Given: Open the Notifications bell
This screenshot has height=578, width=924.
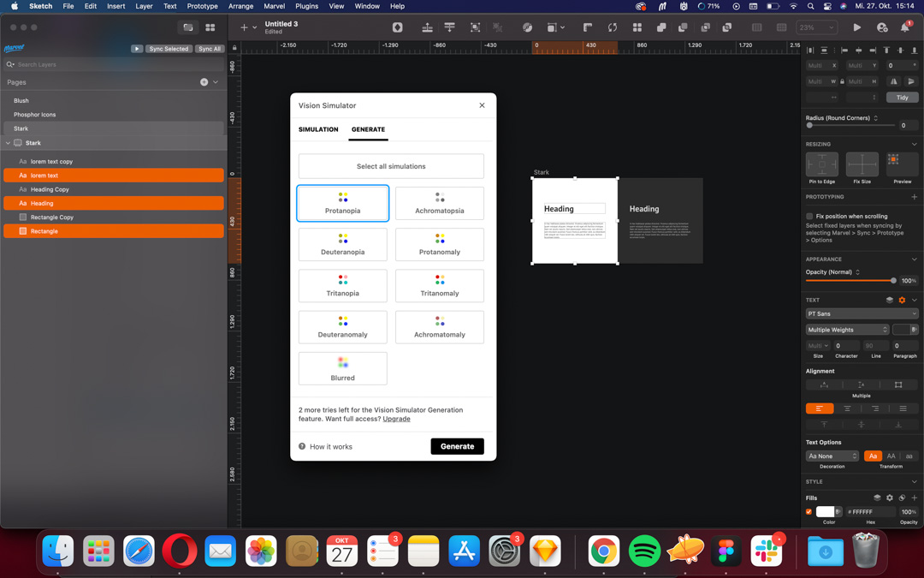Looking at the screenshot, I should pos(905,27).
